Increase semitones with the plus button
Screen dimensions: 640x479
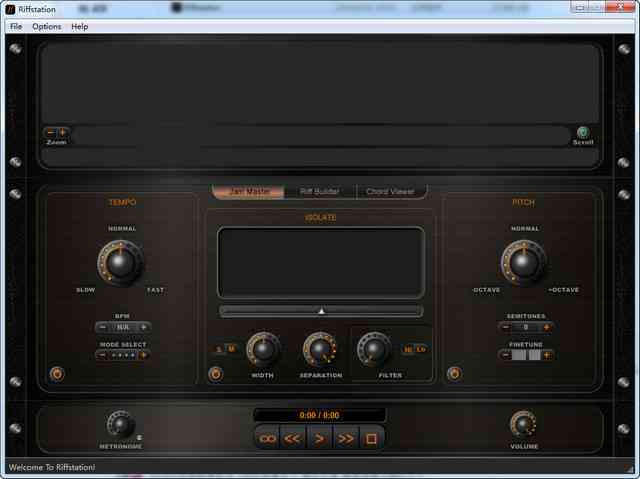point(546,327)
